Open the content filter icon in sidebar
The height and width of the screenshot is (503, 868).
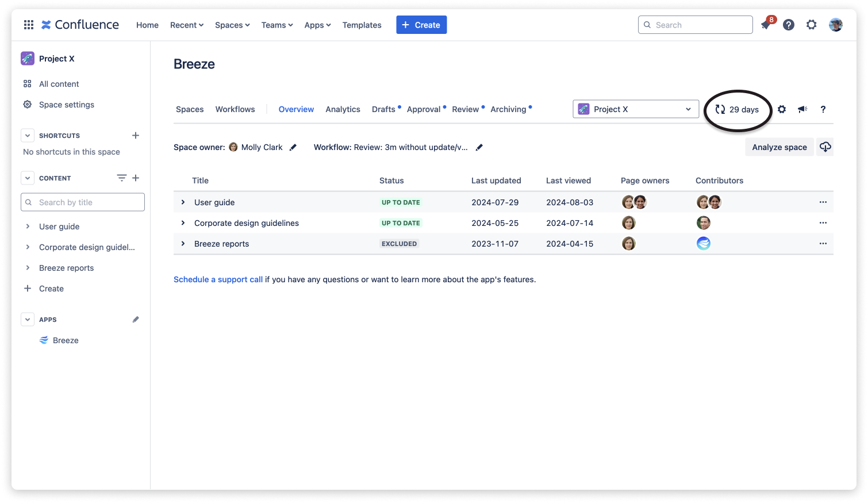(x=122, y=178)
